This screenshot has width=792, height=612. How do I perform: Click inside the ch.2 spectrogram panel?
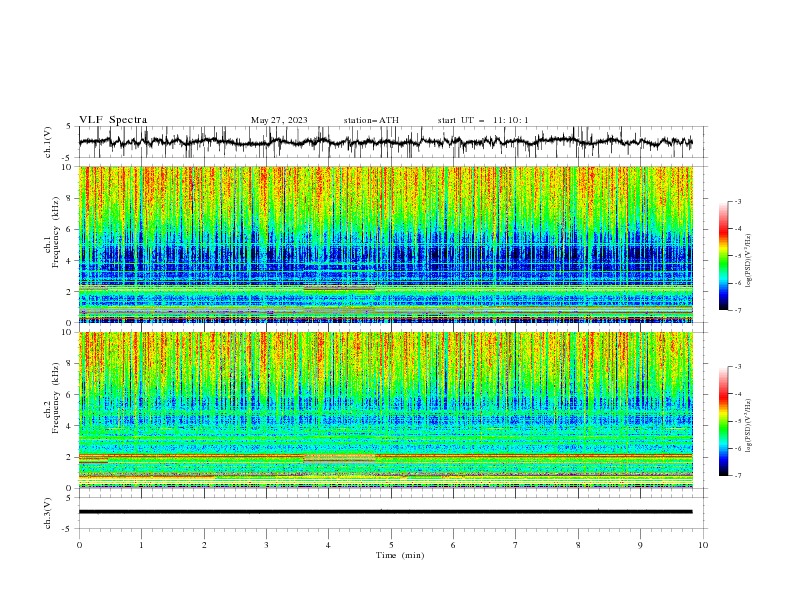(385, 410)
